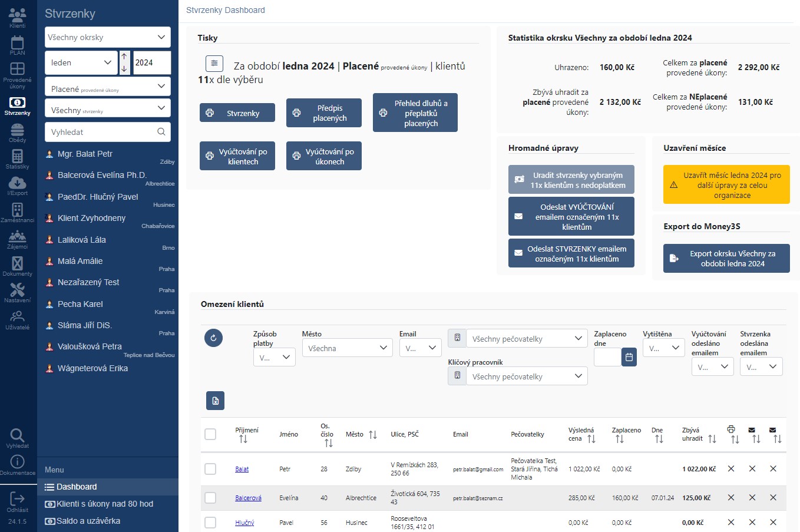This screenshot has width=800, height=532.
Task: Click the search icon in Vyhledat field
Action: (x=161, y=132)
